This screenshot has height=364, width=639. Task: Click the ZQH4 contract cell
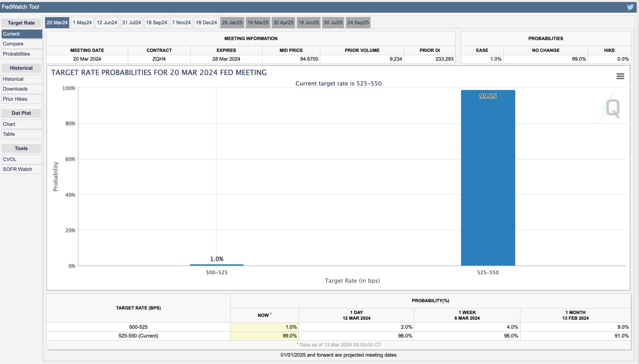[159, 59]
